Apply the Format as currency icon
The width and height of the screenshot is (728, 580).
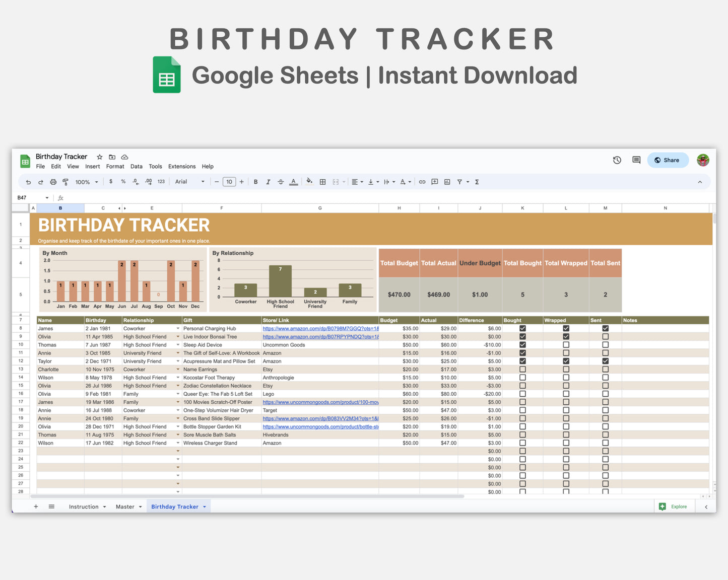coord(111,182)
